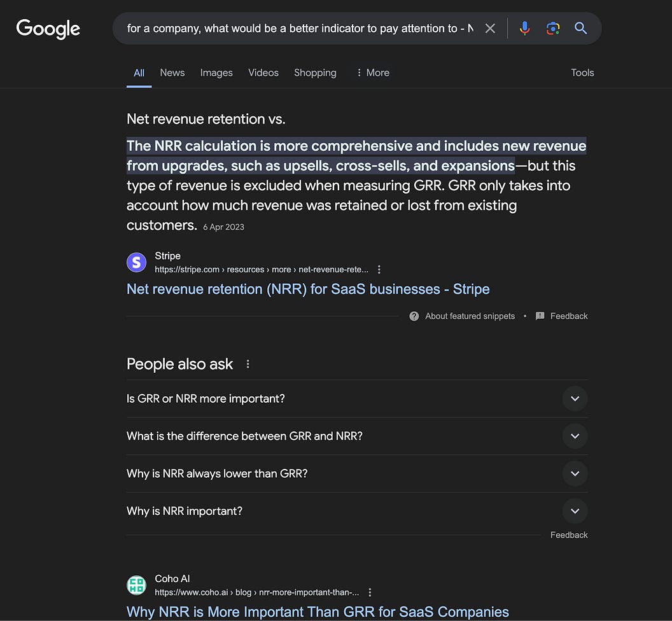Open Google Lens image search
672x621 pixels.
tap(553, 28)
